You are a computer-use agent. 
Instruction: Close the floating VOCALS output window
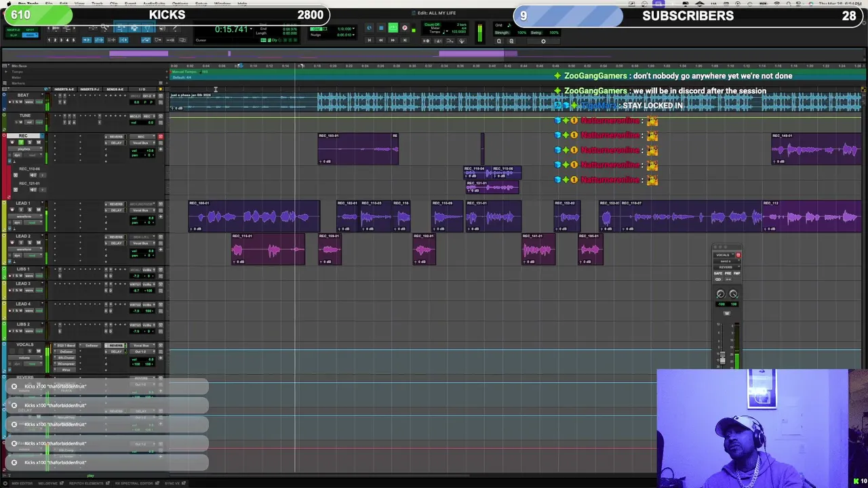[x=715, y=247]
